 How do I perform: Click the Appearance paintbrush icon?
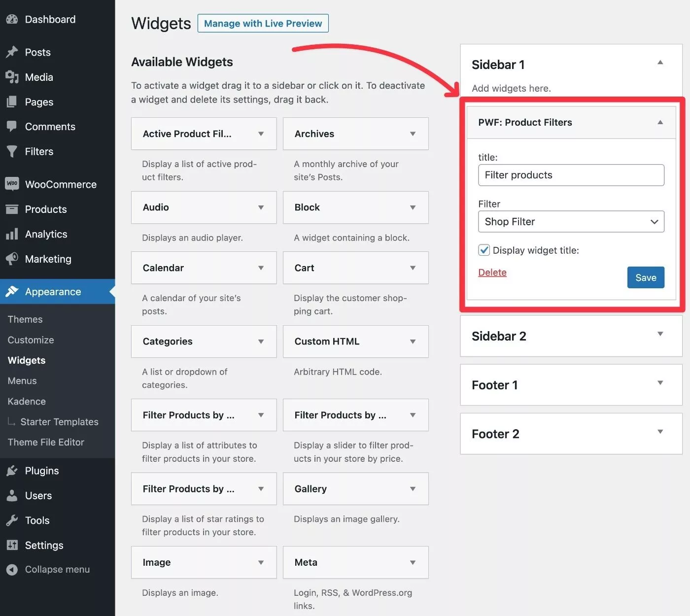point(12,292)
